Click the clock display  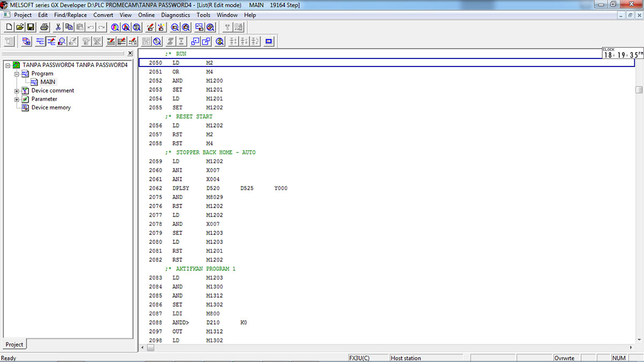[x=623, y=53]
